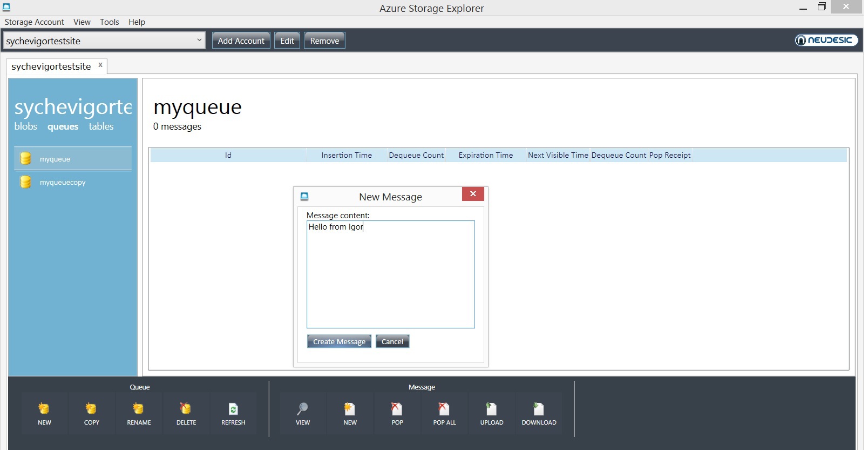The image size is (868, 450).
Task: Close the New Message dialog
Action: pos(473,194)
